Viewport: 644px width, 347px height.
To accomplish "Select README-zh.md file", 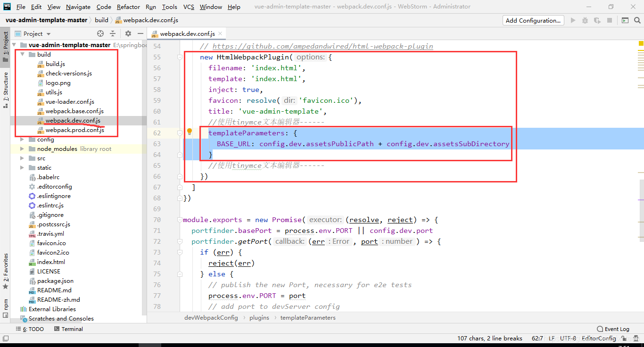I will tap(58, 300).
